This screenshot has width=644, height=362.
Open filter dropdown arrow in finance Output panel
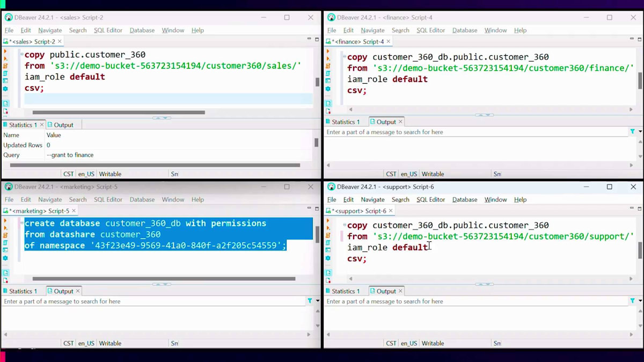[640, 132]
